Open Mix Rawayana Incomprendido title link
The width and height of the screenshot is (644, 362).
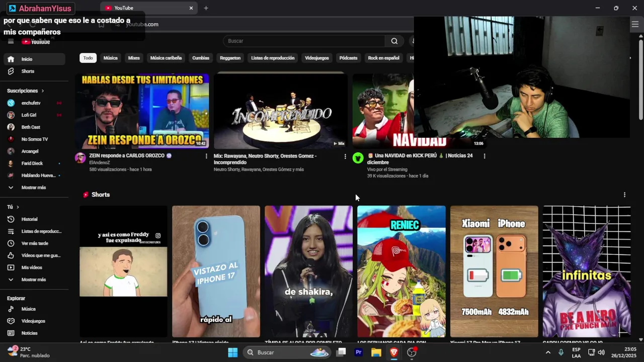click(265, 159)
